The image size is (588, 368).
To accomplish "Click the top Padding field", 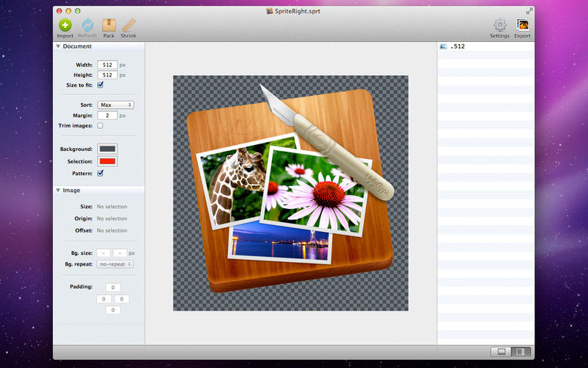I will point(113,287).
